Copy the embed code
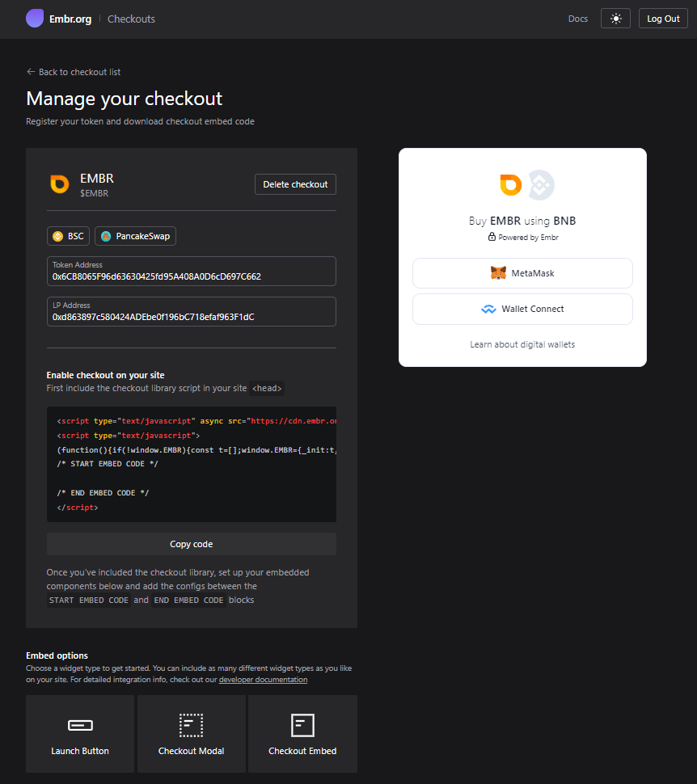Image resolution: width=697 pixels, height=784 pixels. tap(191, 544)
